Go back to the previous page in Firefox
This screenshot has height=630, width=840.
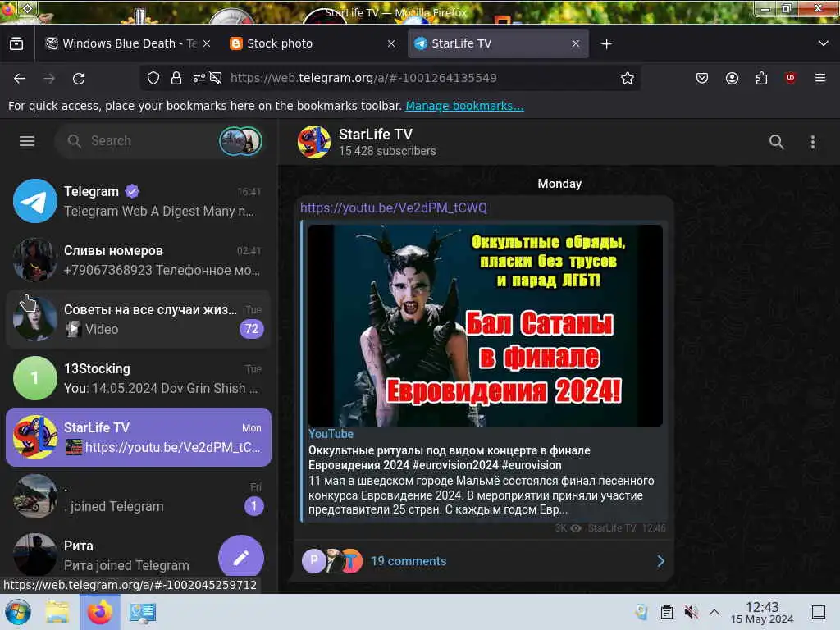(20, 79)
